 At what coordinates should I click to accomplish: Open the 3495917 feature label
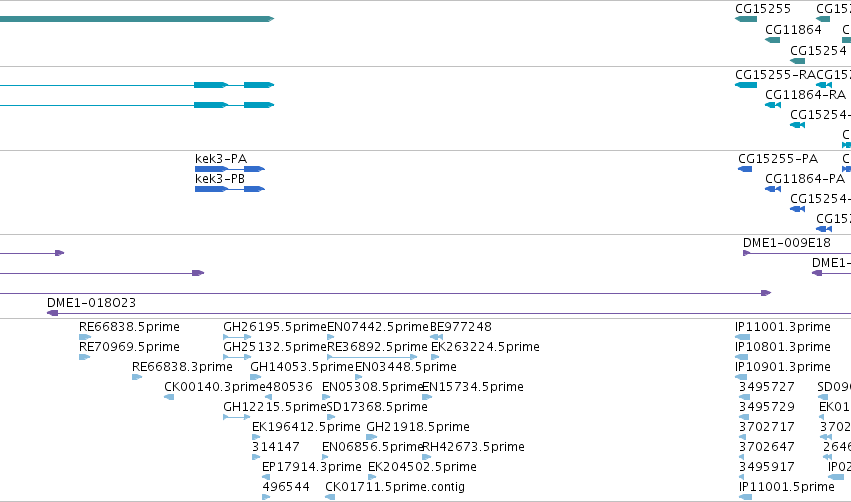[x=767, y=467]
